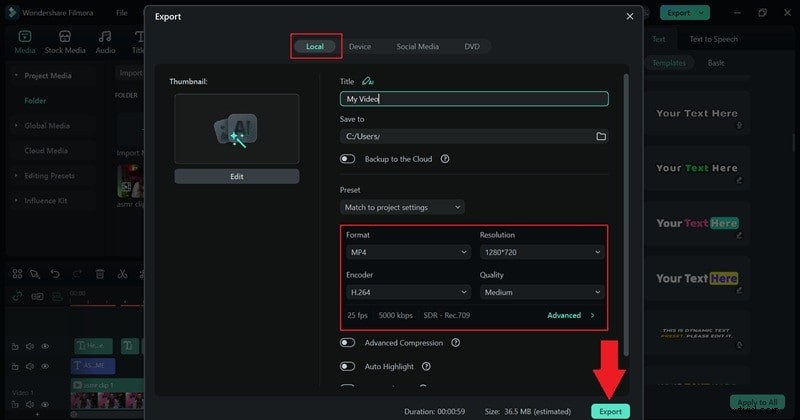
Task: Hide the Video 1 track using its eye icon
Action: click(45, 404)
